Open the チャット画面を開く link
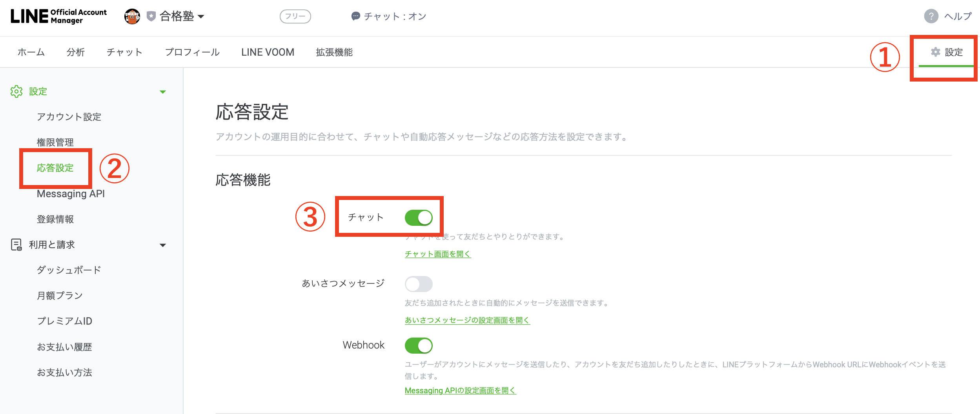The width and height of the screenshot is (980, 414). pyautogui.click(x=437, y=254)
